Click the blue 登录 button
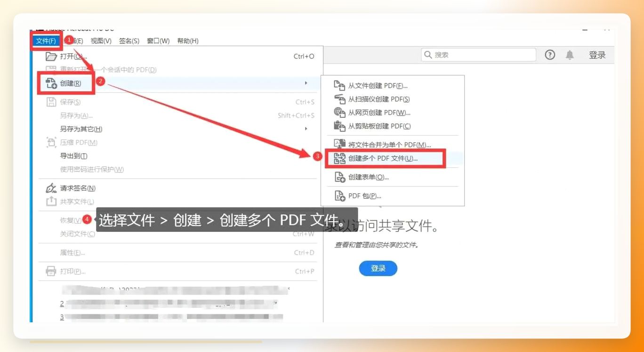Image resolution: width=644 pixels, height=352 pixels. [x=378, y=268]
